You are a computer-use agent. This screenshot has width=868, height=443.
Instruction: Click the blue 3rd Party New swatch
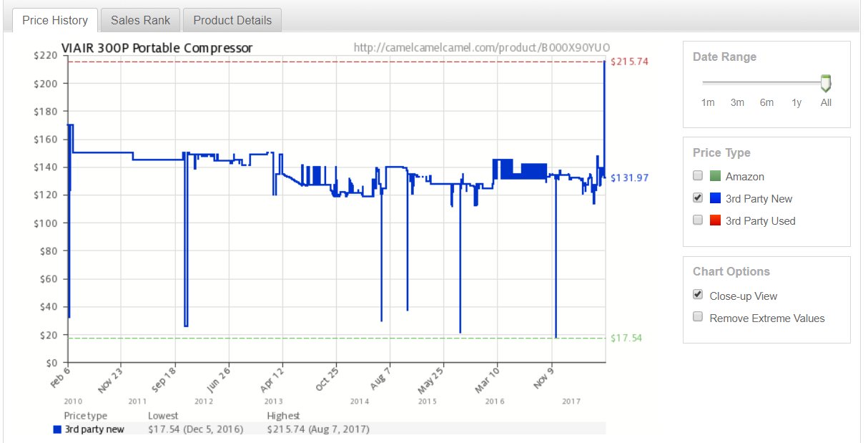click(715, 198)
